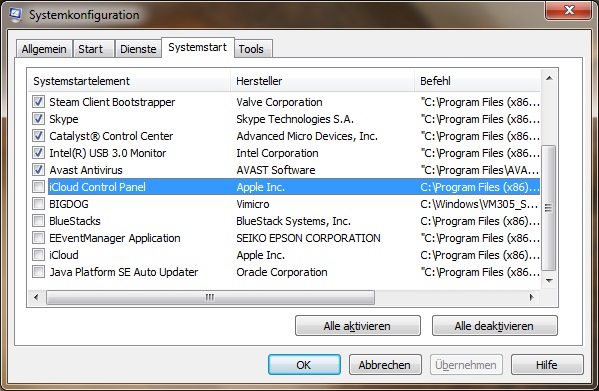The width and height of the screenshot is (599, 391).
Task: Click the vertical scrollbar thumb
Action: pyautogui.click(x=549, y=208)
